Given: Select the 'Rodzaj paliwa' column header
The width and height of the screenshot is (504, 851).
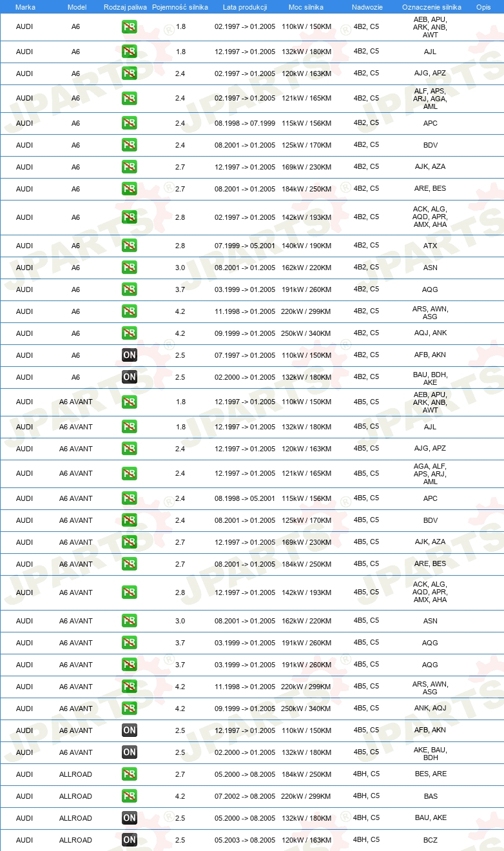Looking at the screenshot, I should click(124, 7).
